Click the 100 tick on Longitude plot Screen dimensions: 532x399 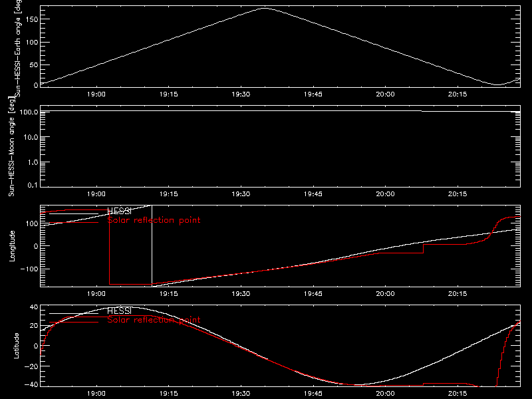click(x=32, y=223)
